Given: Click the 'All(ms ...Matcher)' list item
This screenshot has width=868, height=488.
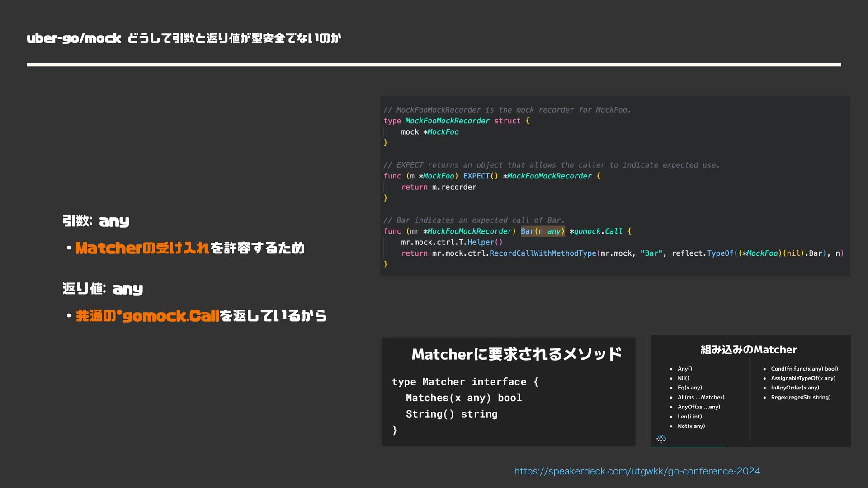Looking at the screenshot, I should click(x=701, y=397).
